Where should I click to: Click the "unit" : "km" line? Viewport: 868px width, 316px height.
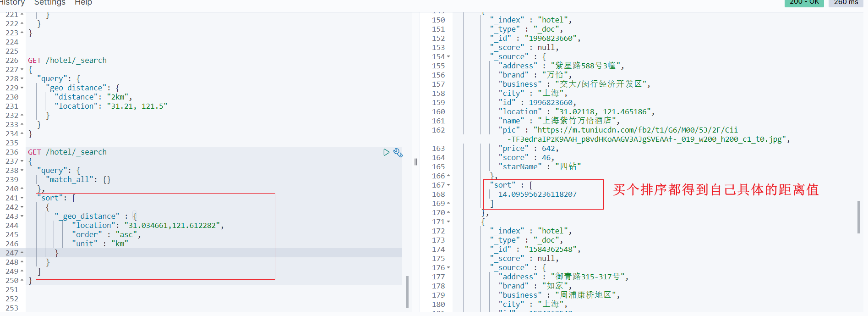[100, 244]
